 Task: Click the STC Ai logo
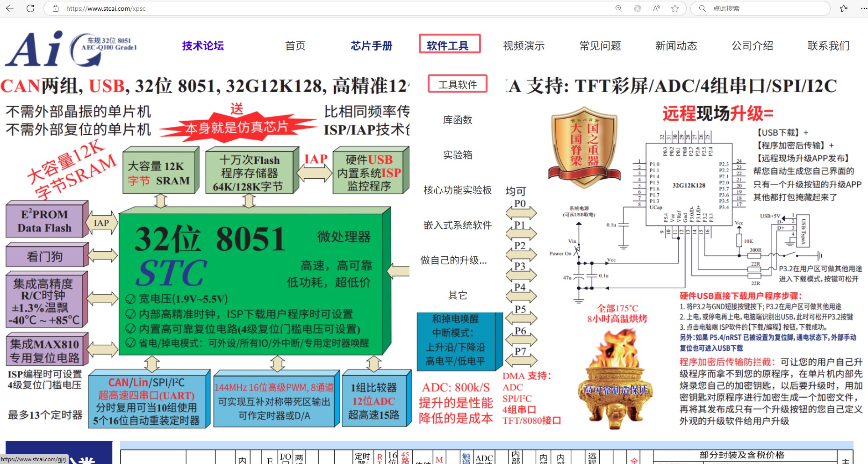tap(71, 49)
